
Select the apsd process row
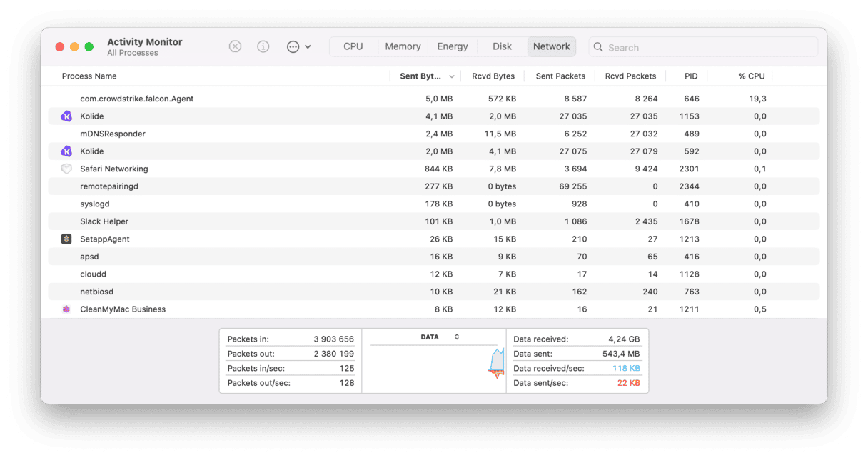pos(434,257)
